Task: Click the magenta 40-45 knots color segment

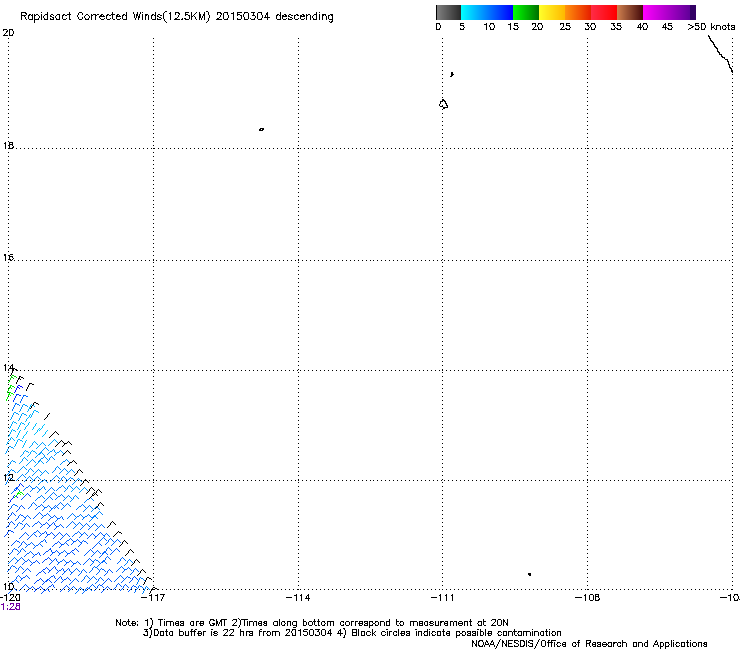Action: click(656, 12)
